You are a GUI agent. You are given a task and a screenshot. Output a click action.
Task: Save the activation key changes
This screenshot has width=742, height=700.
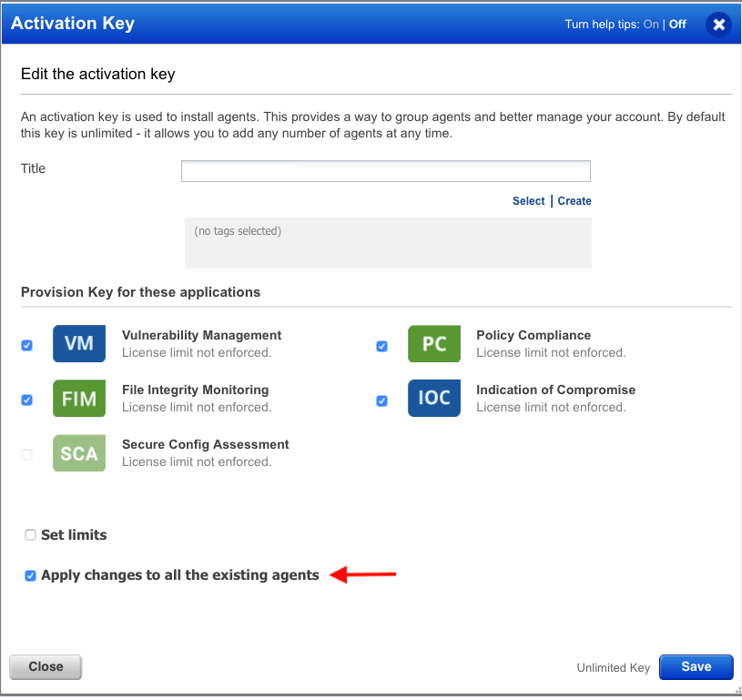click(696, 667)
